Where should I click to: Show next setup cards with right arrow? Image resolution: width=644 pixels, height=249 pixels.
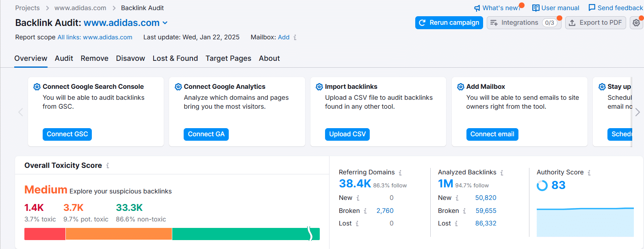637,112
